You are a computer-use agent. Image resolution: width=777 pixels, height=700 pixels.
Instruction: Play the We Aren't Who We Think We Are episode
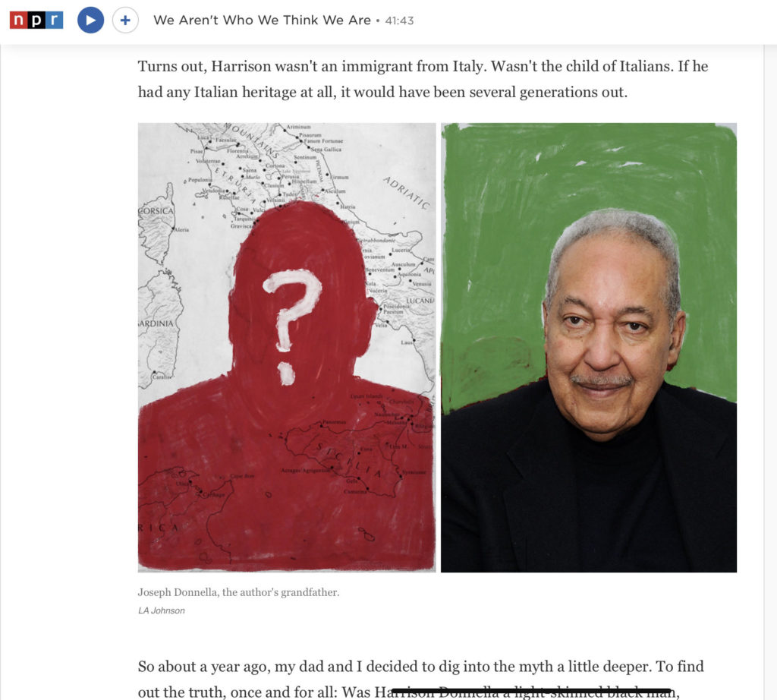[91, 20]
